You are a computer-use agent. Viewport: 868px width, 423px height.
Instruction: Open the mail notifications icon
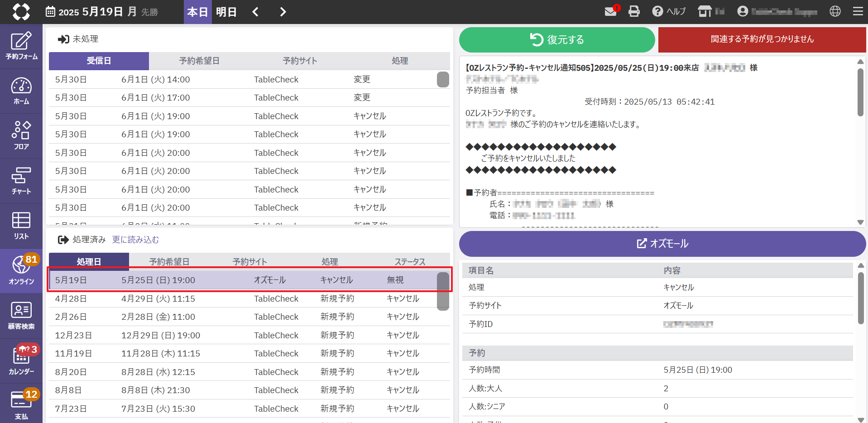point(611,11)
